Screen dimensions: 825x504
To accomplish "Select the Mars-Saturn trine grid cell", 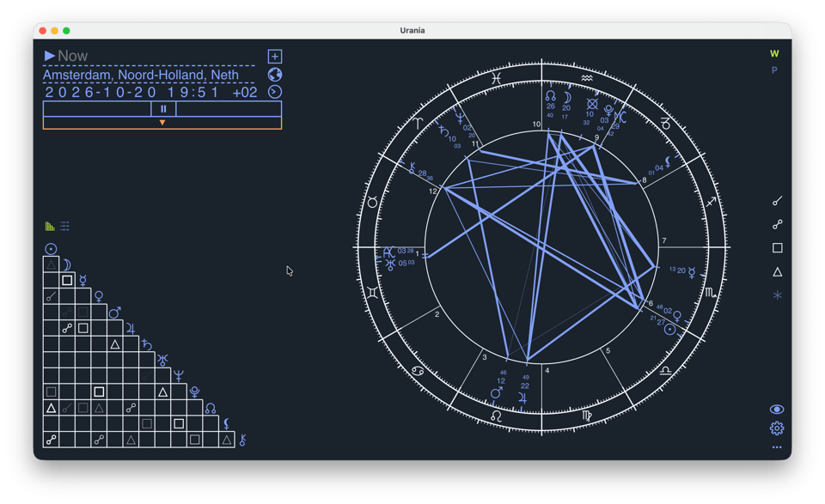I will point(114,344).
